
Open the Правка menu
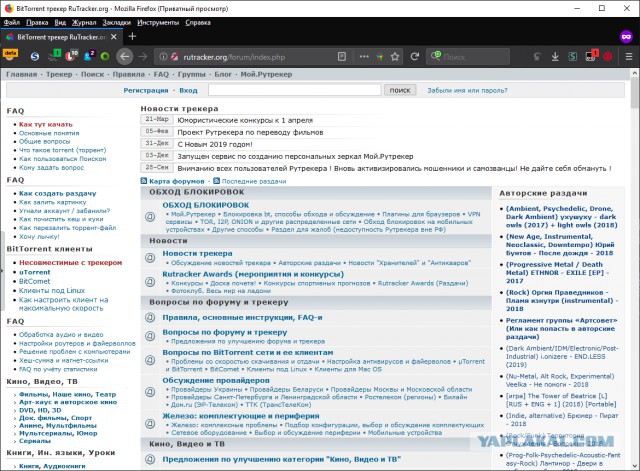(x=37, y=22)
